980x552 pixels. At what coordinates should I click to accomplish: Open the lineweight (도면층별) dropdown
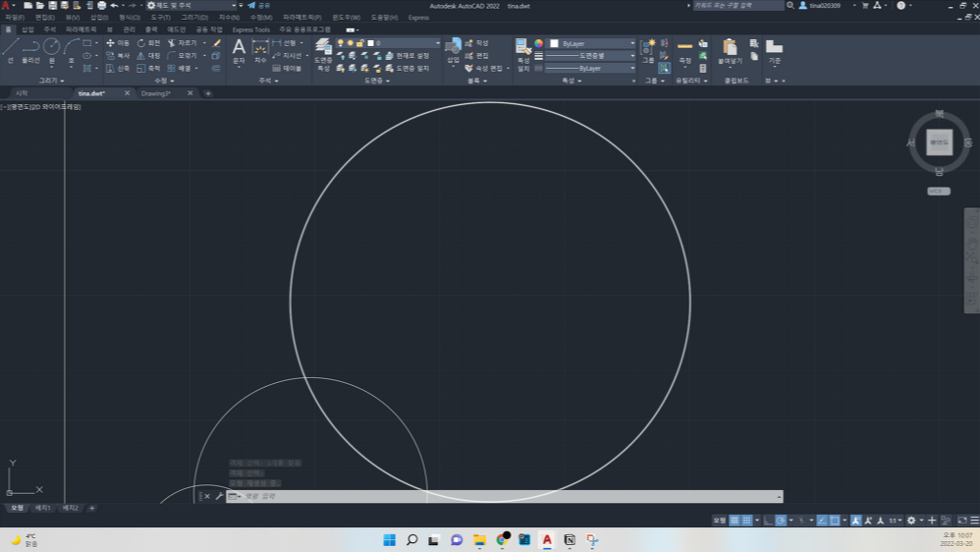591,56
